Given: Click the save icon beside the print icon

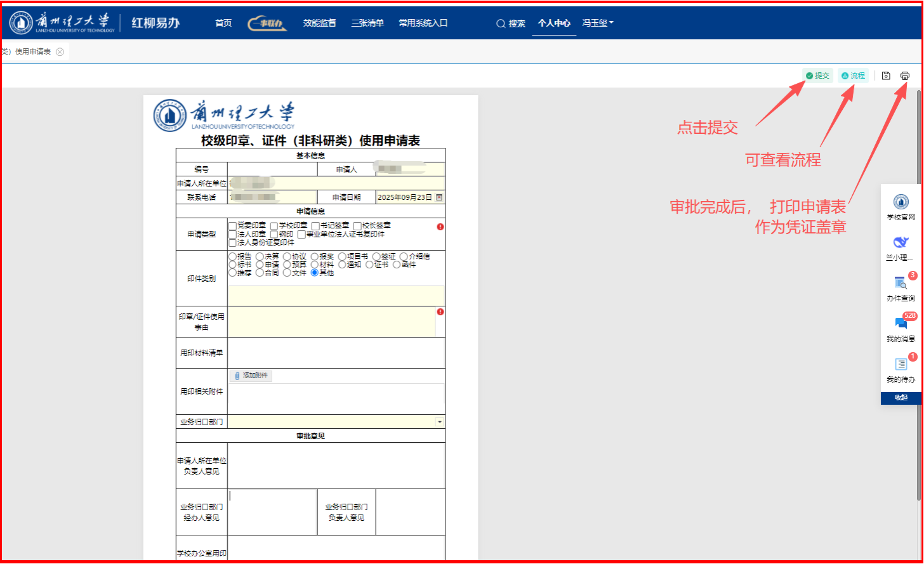Looking at the screenshot, I should [887, 75].
